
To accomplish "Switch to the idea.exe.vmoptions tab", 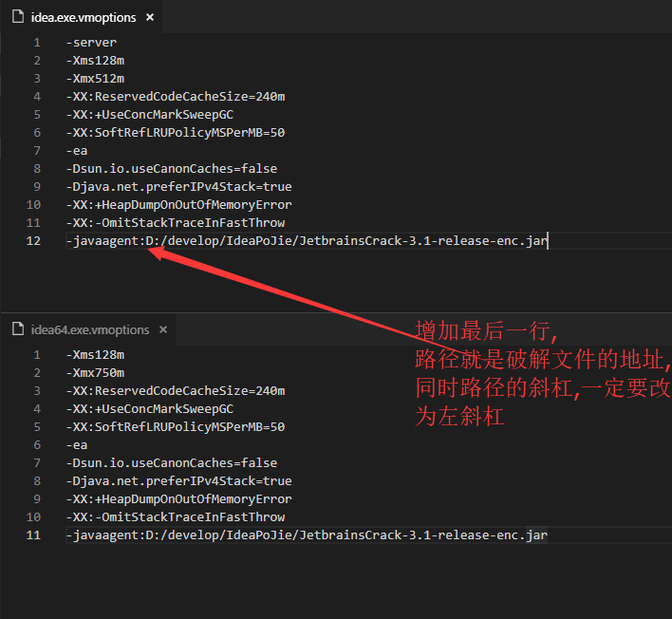I will tap(84, 18).
